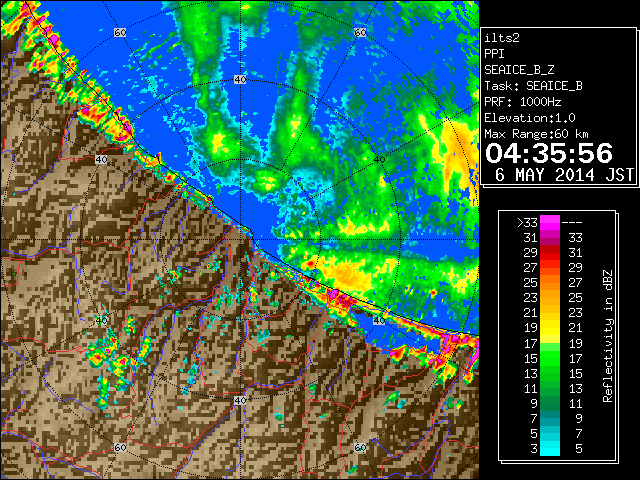Click the "Task: SEAICE_B" line
Screen dimensions: 640x480
tap(533, 86)
